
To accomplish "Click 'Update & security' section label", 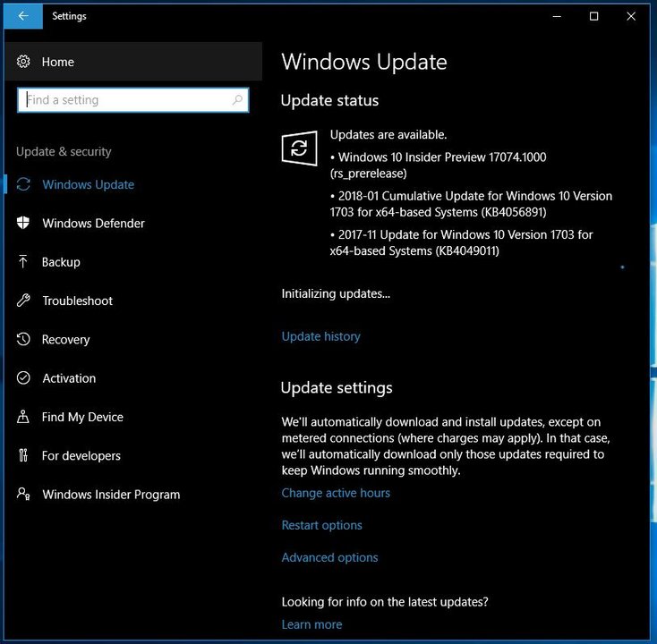I will pyautogui.click(x=64, y=151).
